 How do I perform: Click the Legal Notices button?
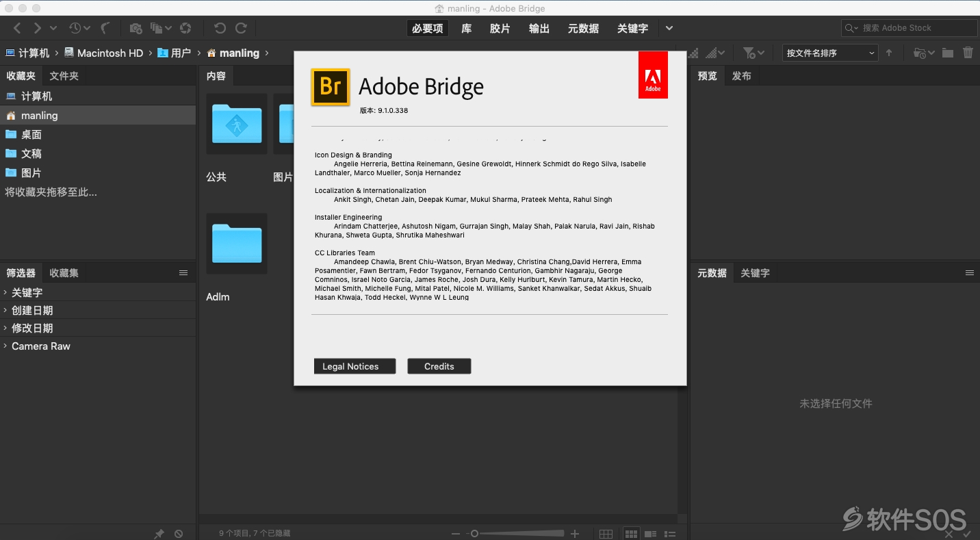point(355,366)
